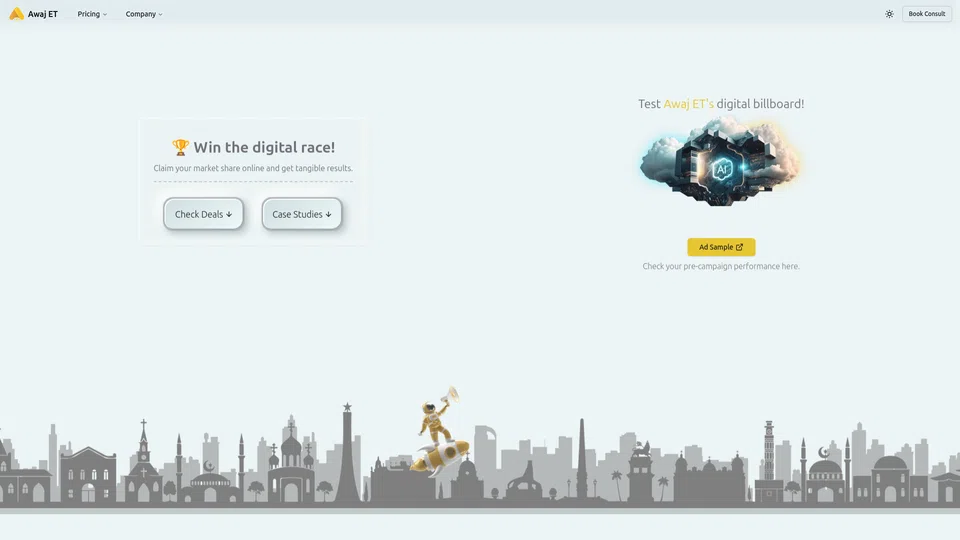This screenshot has height=540, width=960.
Task: Click the astronaut on rocket illustration
Action: pyautogui.click(x=440, y=432)
